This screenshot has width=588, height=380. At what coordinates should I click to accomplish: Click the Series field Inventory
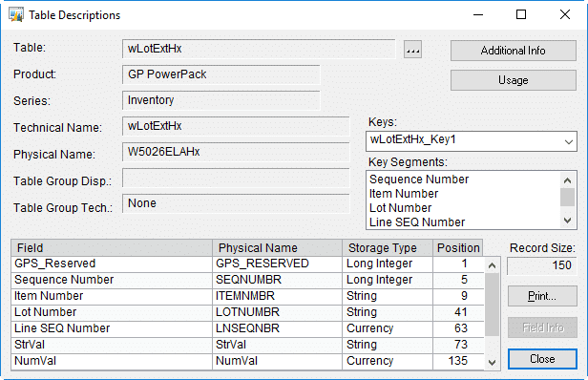tap(220, 100)
